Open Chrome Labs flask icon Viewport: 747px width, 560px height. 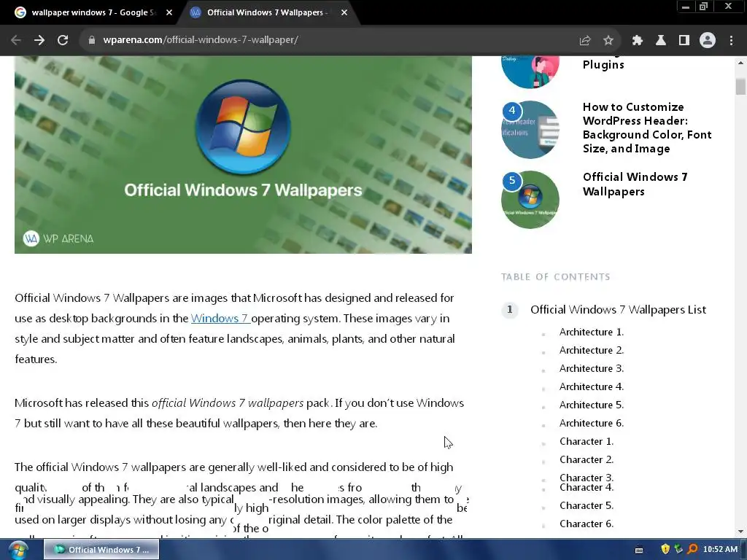(x=660, y=41)
